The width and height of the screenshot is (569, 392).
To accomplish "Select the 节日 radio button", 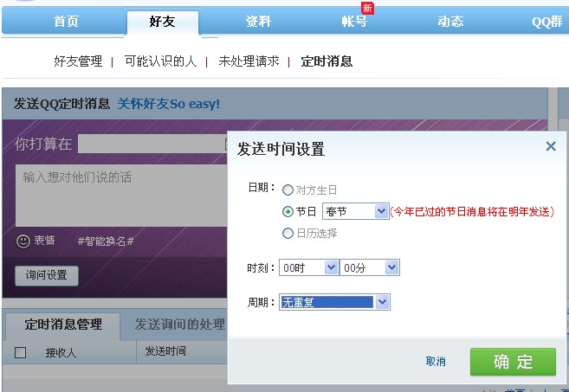I will click(288, 211).
